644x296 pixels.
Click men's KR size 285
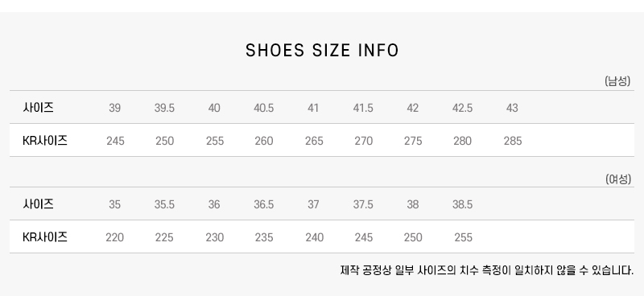pos(513,141)
